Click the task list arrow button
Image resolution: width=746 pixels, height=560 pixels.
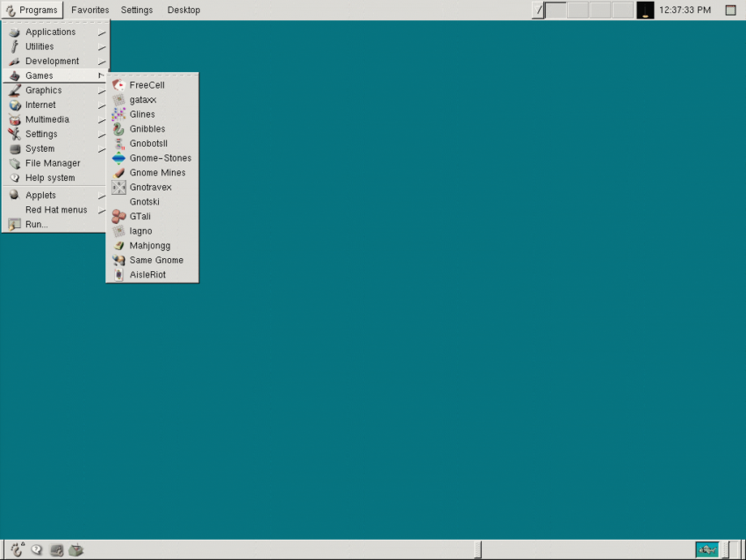coord(538,10)
